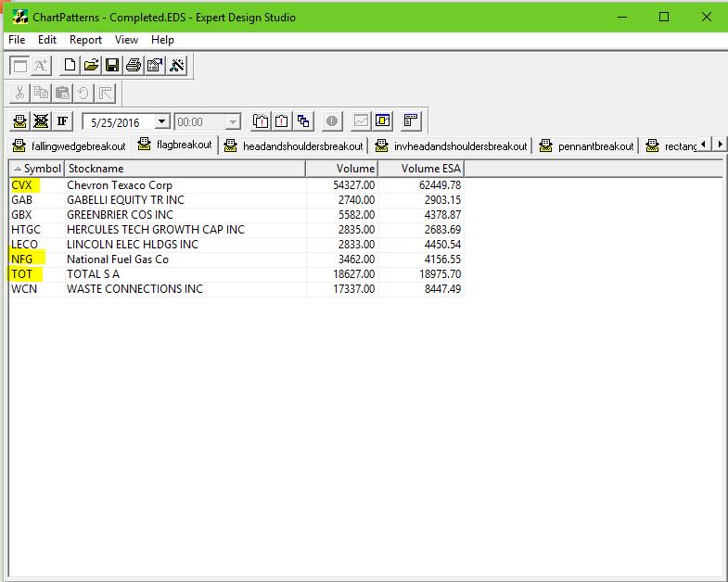Click the single-page exclamation report icon
728x582 pixels.
click(x=282, y=121)
